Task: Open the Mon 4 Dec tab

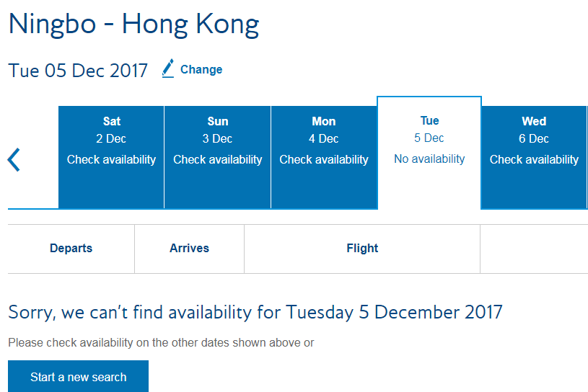Action: click(x=324, y=130)
